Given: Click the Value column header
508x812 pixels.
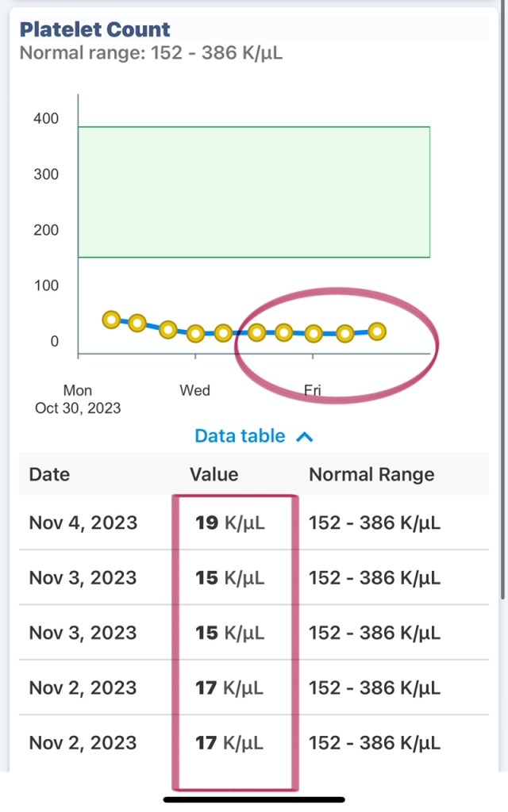Looking at the screenshot, I should (x=214, y=474).
